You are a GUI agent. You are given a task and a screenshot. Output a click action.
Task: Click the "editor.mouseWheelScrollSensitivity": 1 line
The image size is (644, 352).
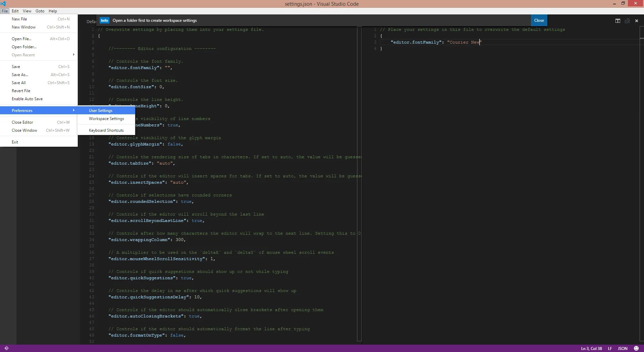(x=162, y=259)
